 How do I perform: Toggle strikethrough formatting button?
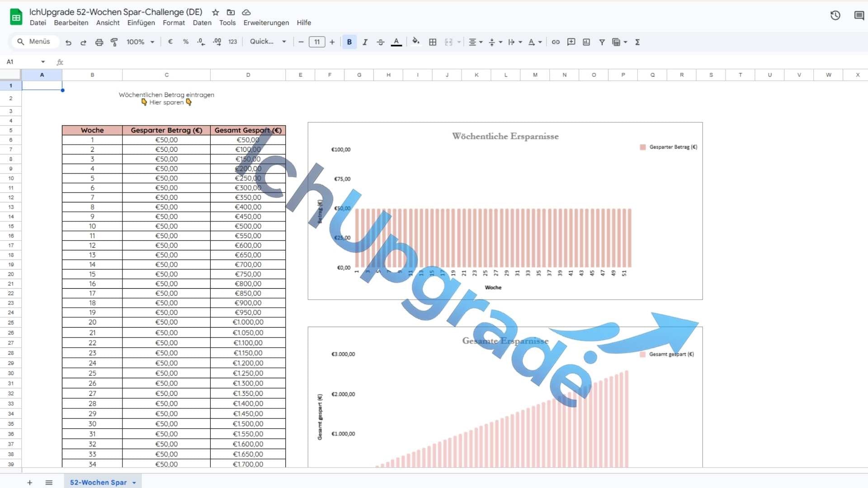pos(381,42)
